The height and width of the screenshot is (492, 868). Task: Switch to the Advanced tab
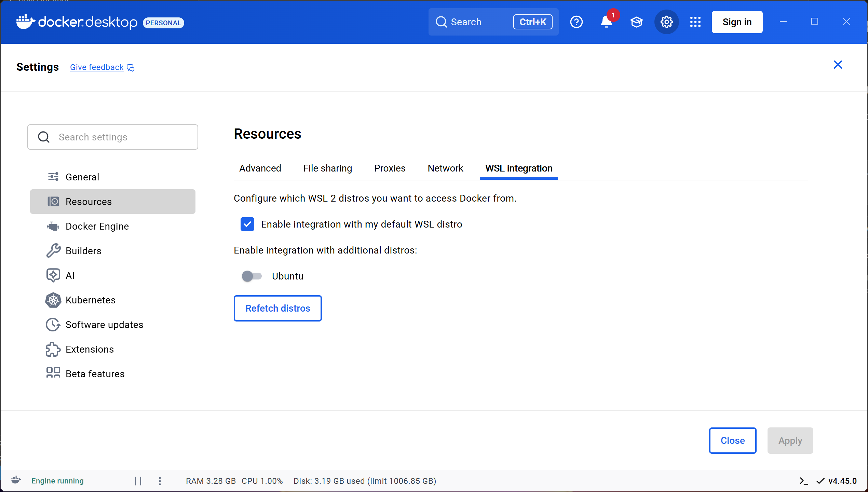(260, 168)
